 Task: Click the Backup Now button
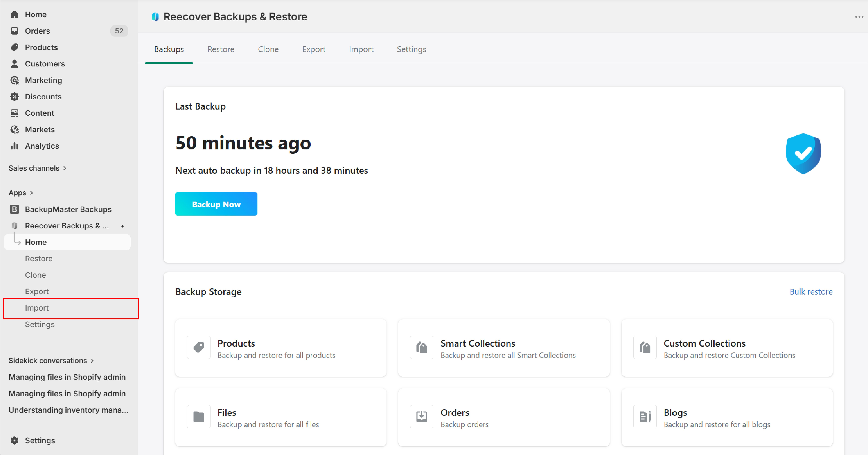coord(216,204)
